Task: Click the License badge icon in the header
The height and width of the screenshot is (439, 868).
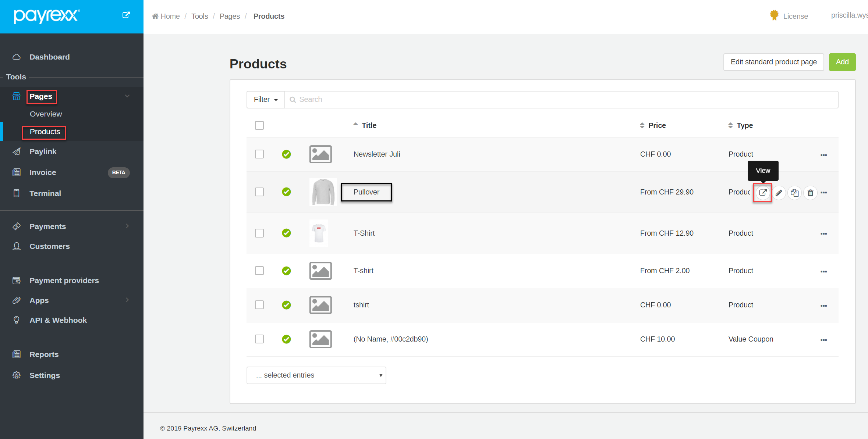Action: click(x=774, y=15)
